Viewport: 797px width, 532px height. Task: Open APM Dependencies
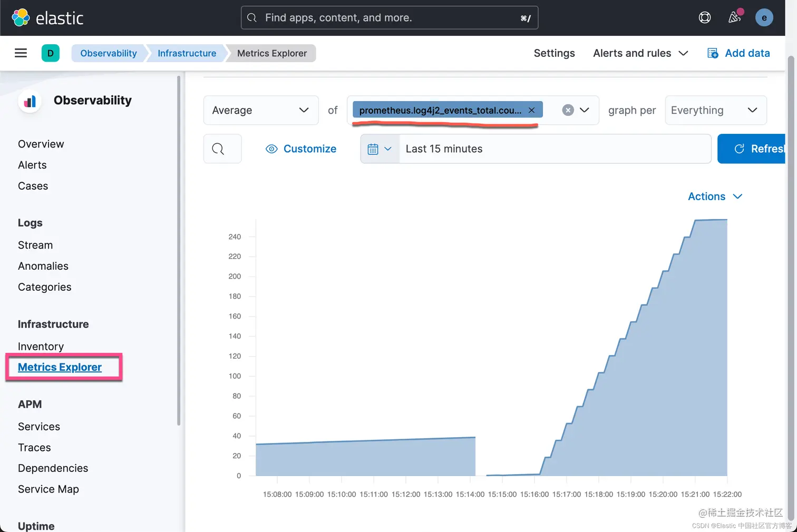(x=53, y=468)
